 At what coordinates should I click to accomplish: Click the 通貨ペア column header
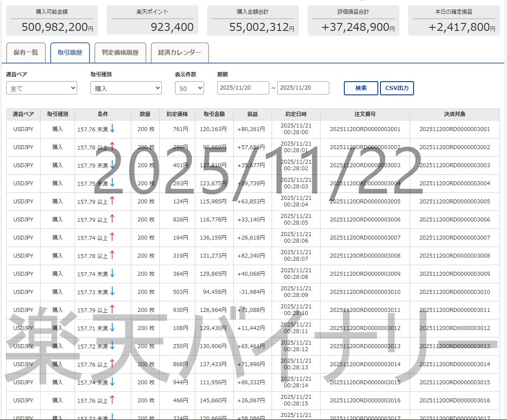[x=23, y=114]
